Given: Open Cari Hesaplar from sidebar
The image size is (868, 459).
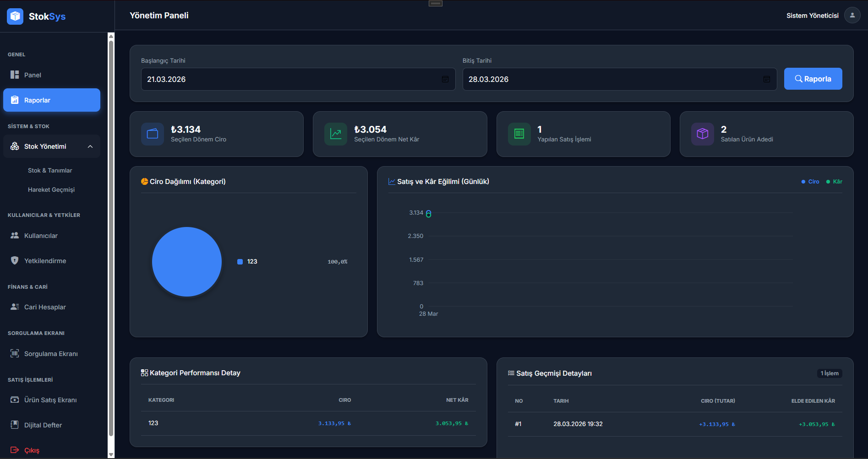Looking at the screenshot, I should (45, 307).
